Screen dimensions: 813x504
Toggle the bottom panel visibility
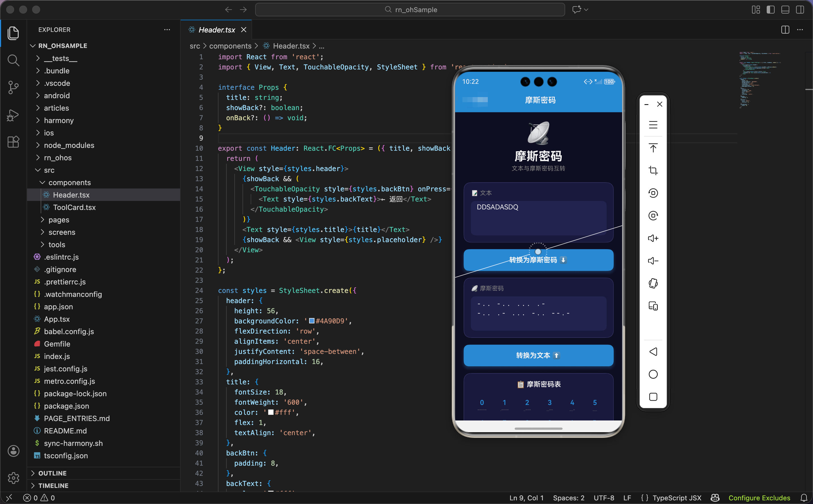(x=785, y=10)
